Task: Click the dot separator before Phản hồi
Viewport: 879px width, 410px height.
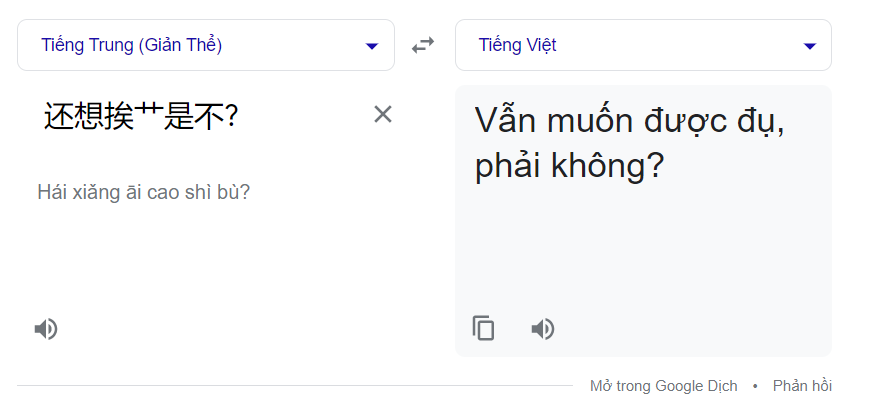Action: (755, 386)
